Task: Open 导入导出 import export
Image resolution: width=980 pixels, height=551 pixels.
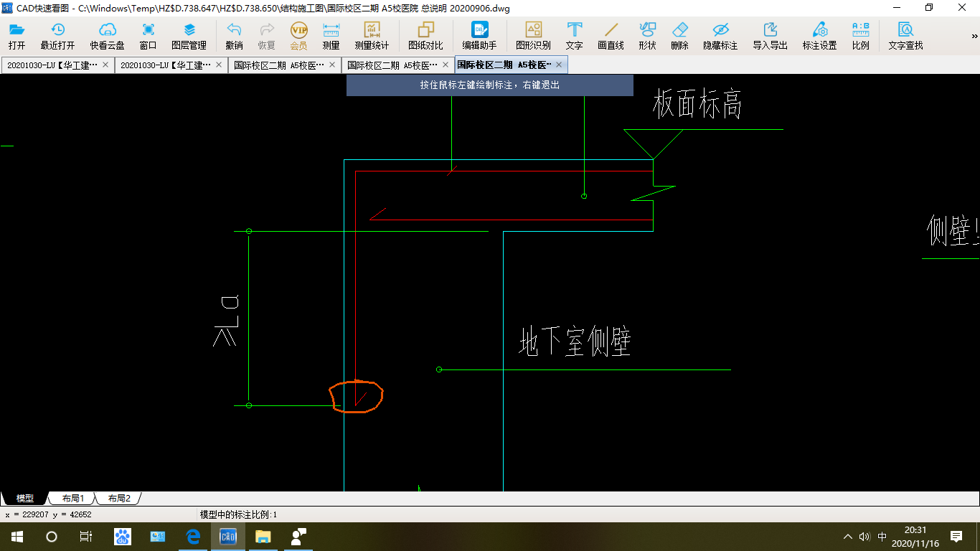Action: point(770,36)
